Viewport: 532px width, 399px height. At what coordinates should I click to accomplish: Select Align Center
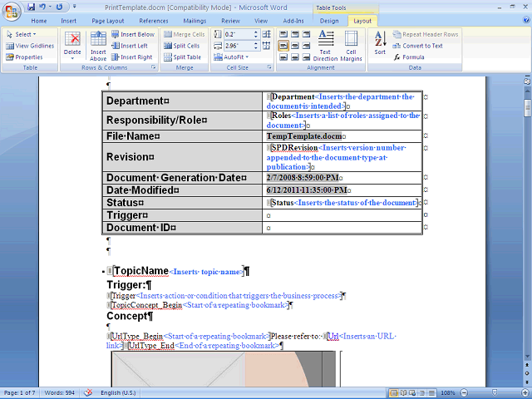tap(295, 46)
